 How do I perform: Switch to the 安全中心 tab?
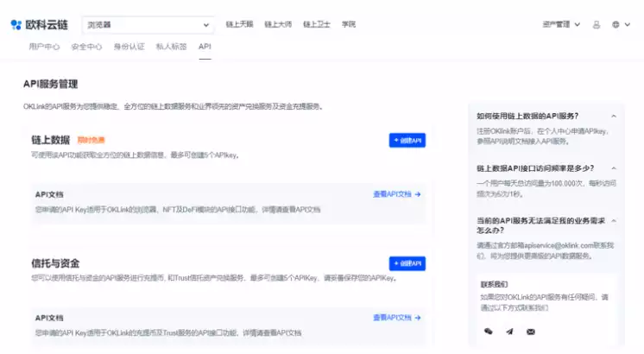(86, 46)
